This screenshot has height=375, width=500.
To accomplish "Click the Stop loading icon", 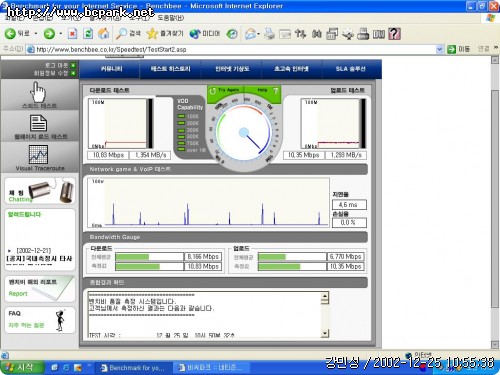I will point(72,33).
